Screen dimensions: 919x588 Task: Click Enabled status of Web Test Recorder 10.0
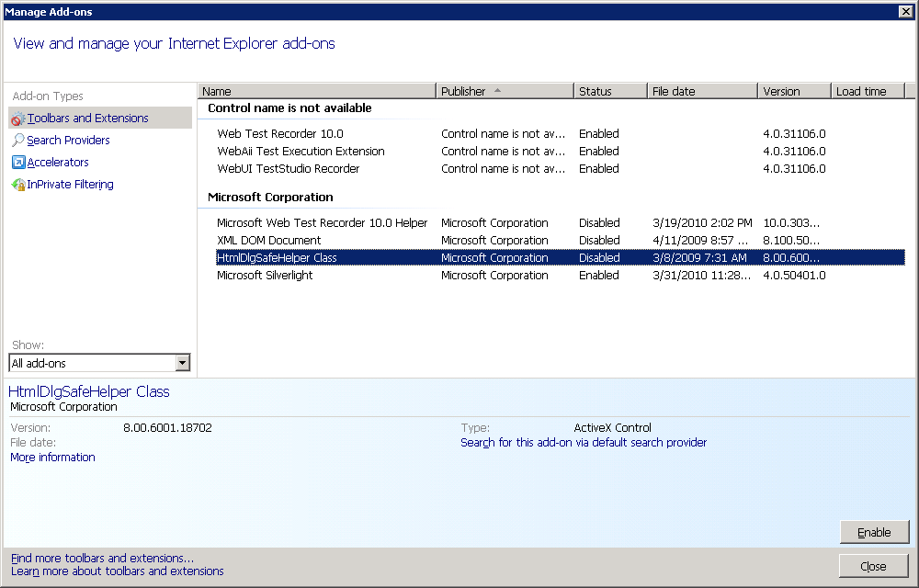coord(599,133)
